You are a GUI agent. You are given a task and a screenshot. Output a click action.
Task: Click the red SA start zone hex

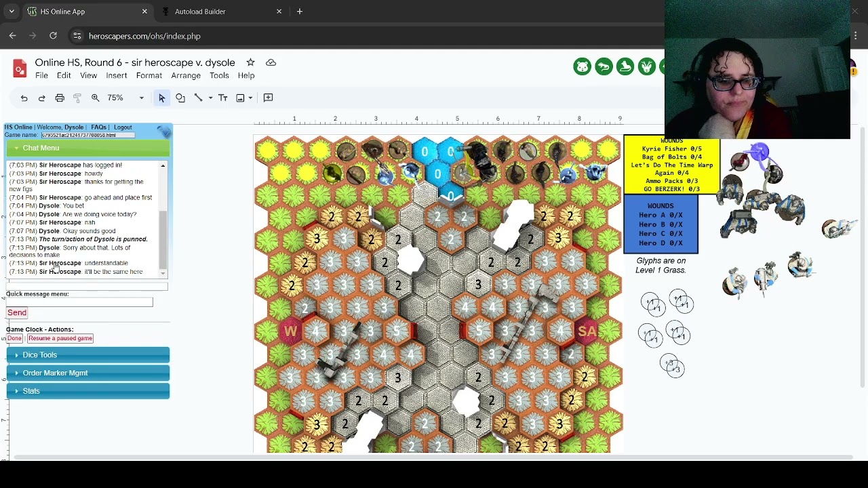tap(587, 331)
